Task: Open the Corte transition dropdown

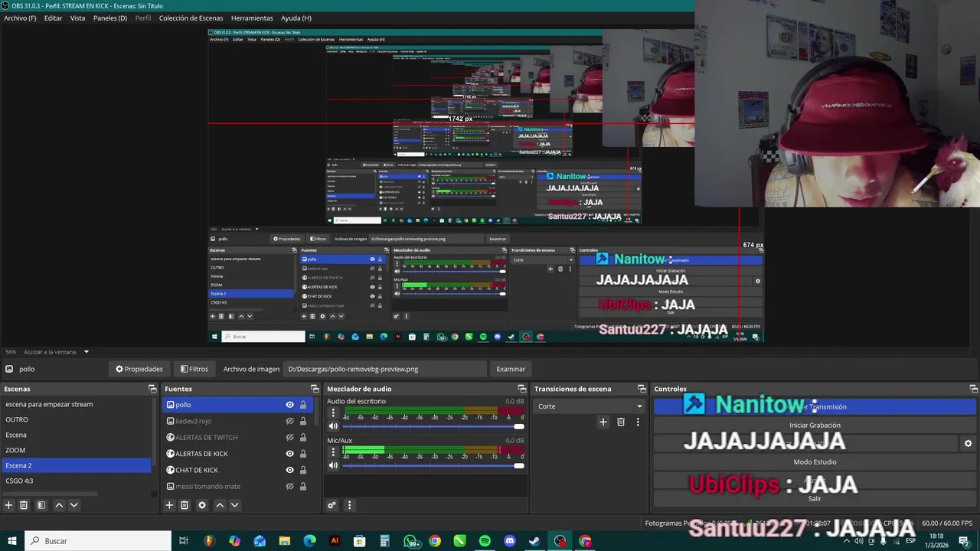Action: pyautogui.click(x=589, y=406)
